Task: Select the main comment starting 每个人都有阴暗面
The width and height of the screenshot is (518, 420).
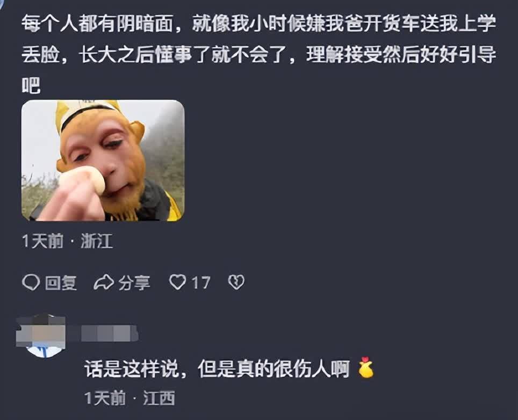Action: pos(259,54)
